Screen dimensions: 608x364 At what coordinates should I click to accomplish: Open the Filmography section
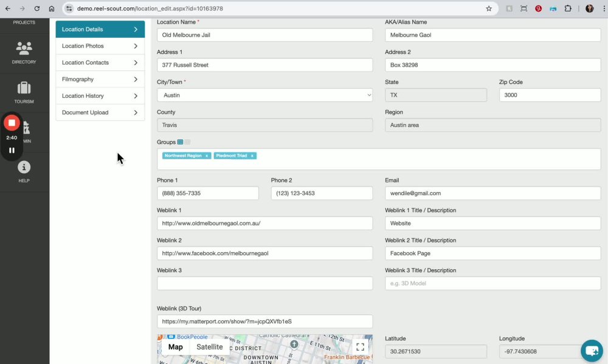(x=100, y=79)
